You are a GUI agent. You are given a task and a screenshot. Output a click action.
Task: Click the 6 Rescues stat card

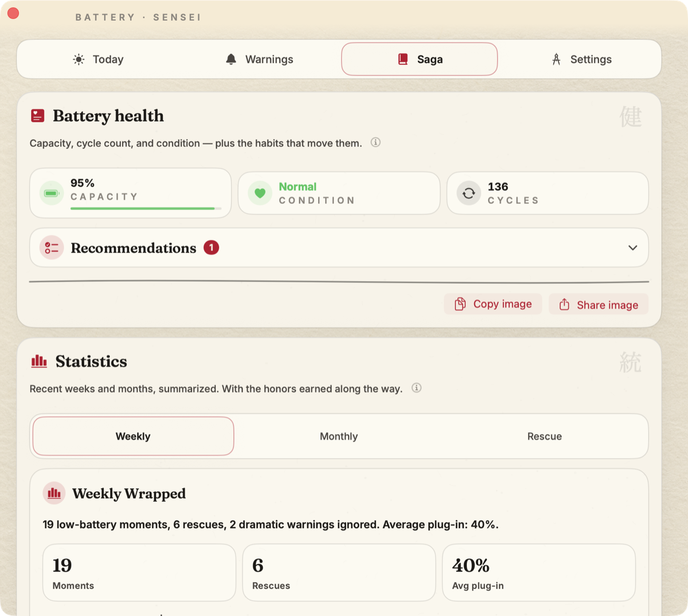click(339, 572)
